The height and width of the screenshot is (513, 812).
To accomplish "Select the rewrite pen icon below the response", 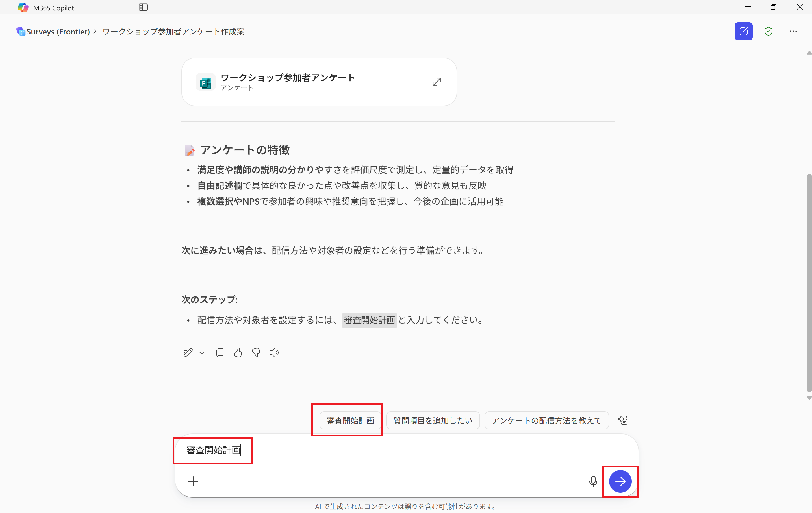I will coord(188,353).
